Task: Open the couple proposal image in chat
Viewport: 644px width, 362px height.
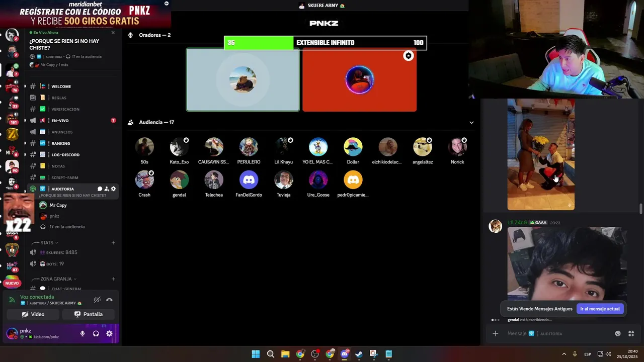Action: [x=541, y=154]
